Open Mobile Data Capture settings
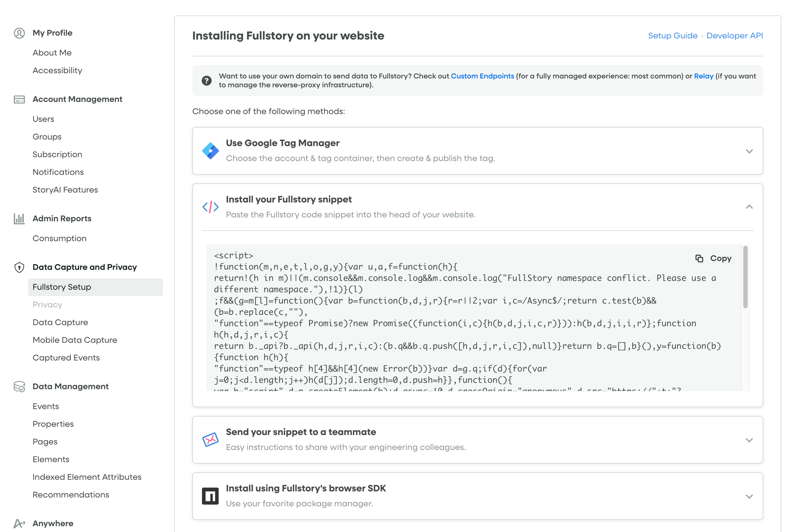Image resolution: width=793 pixels, height=532 pixels. pyautogui.click(x=75, y=340)
